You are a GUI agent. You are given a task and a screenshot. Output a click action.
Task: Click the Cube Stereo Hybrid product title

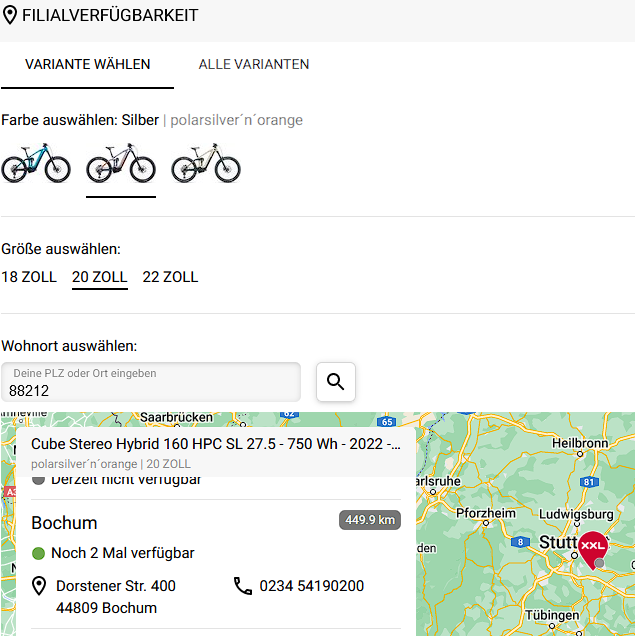[215, 444]
